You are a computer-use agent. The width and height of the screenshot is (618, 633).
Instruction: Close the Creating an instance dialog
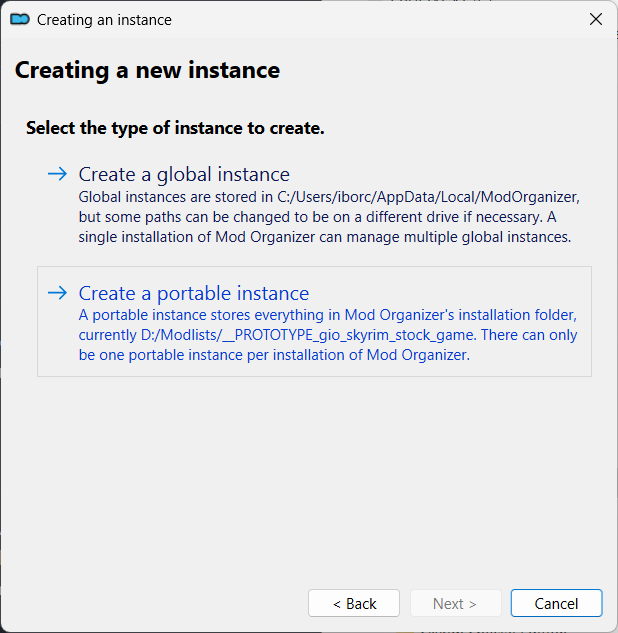(595, 19)
